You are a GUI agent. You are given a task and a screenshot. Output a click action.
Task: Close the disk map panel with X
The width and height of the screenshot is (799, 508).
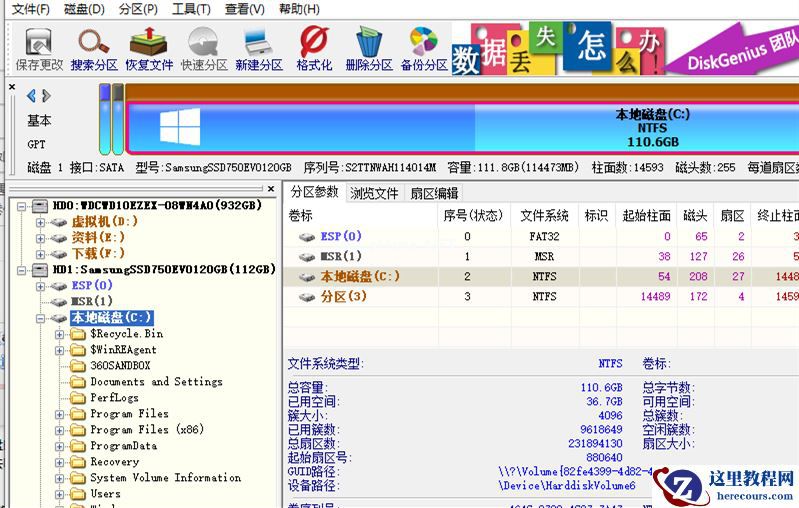coord(12,87)
